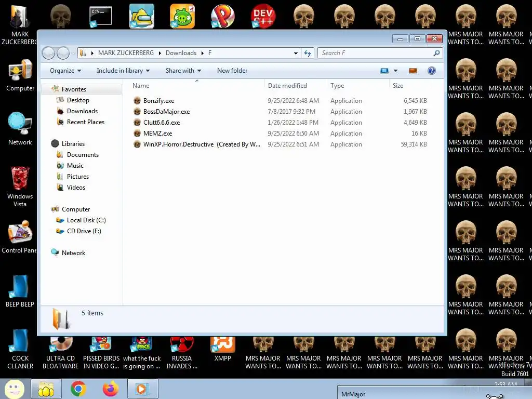Select WinXP.Horror.Destructive file icon
532x399 pixels.
pos(137,144)
